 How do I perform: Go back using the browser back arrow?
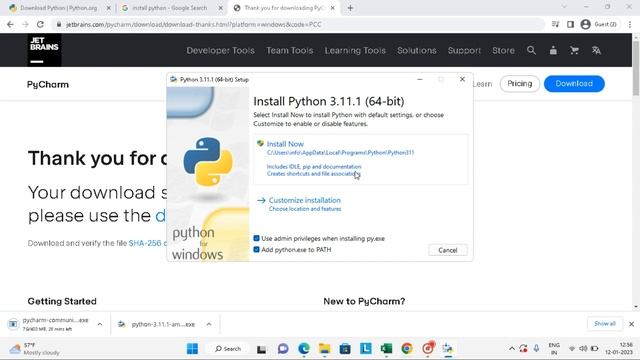pyautogui.click(x=10, y=24)
